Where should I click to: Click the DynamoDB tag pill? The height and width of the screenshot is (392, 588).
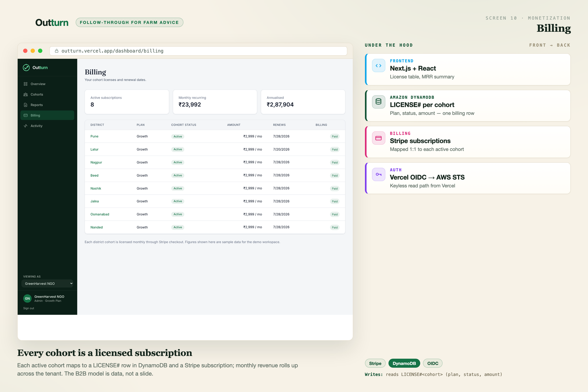tap(404, 363)
